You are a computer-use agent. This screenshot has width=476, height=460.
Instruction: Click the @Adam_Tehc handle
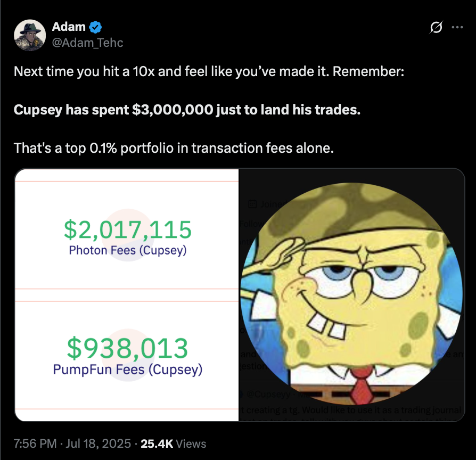pyautogui.click(x=87, y=43)
